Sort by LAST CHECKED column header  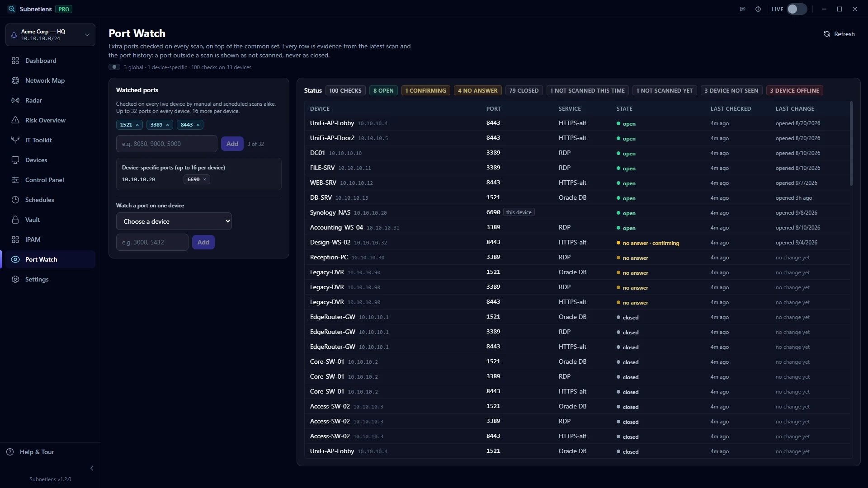(x=731, y=109)
